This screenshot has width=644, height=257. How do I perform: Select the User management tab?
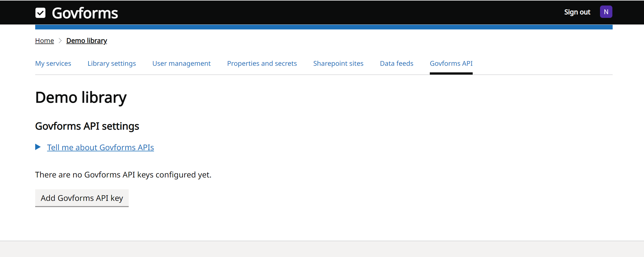click(181, 64)
